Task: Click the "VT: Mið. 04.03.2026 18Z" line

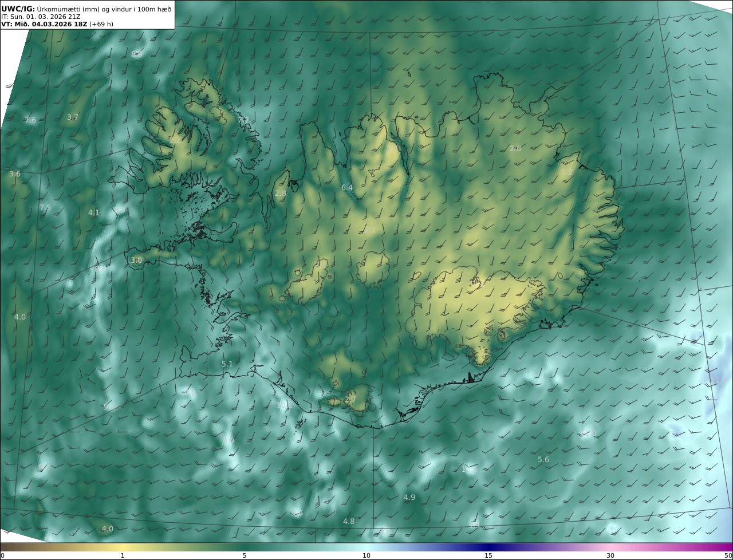Action: 44,24
